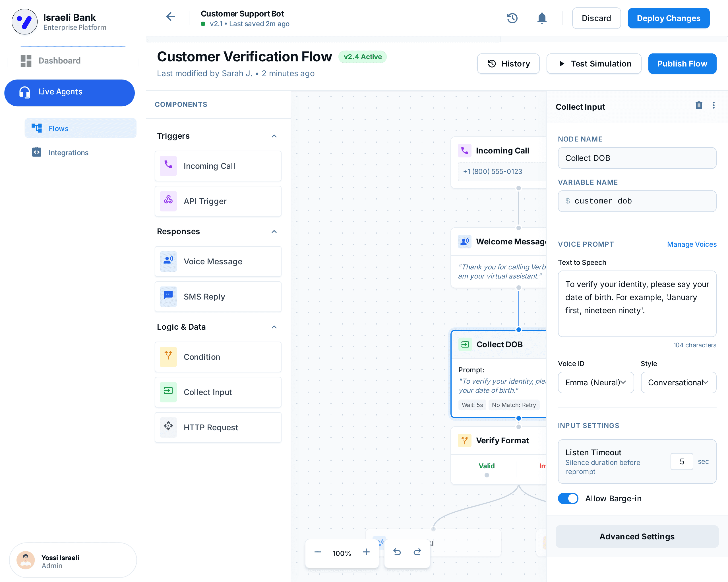Open the Collect Input more options menu
728x582 pixels.
[713, 105]
